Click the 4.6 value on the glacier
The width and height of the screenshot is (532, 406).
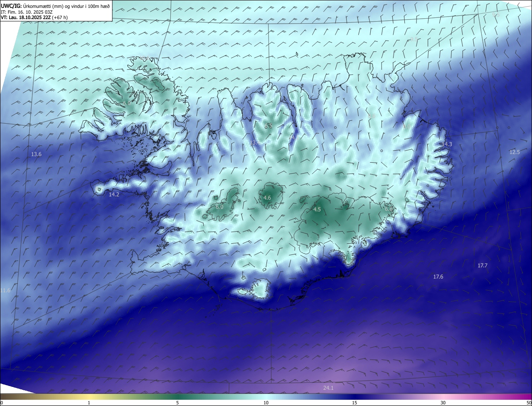(x=267, y=198)
